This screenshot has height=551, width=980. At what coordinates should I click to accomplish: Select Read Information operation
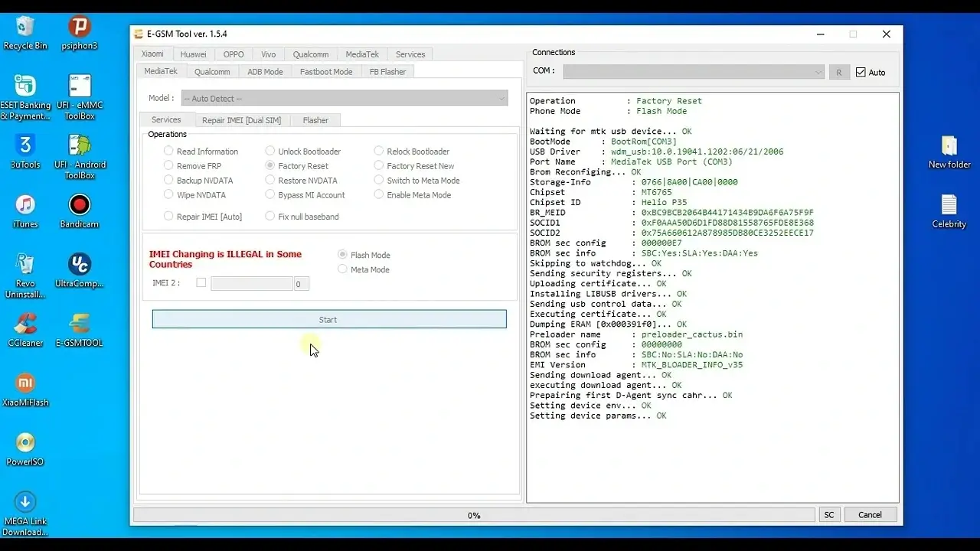tap(201, 152)
